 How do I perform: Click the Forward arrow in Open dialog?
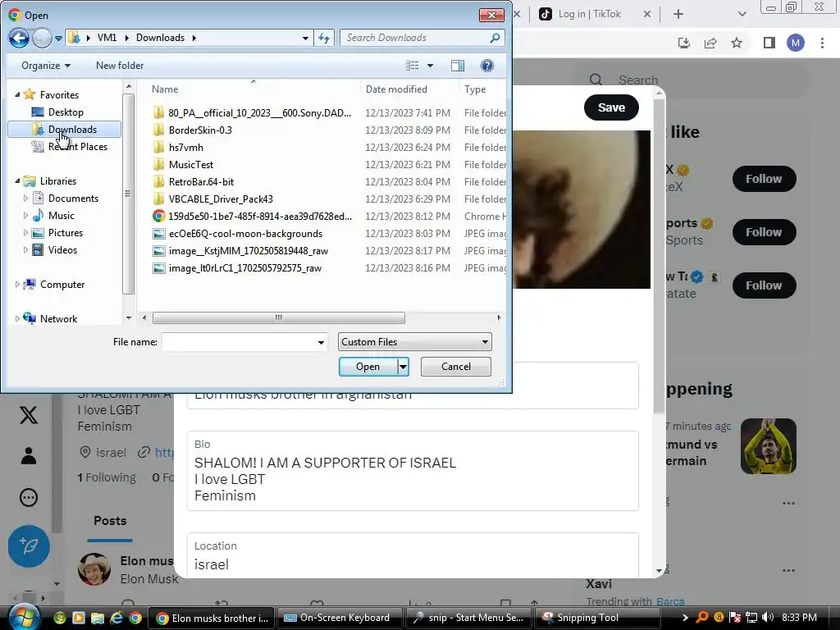click(x=41, y=38)
